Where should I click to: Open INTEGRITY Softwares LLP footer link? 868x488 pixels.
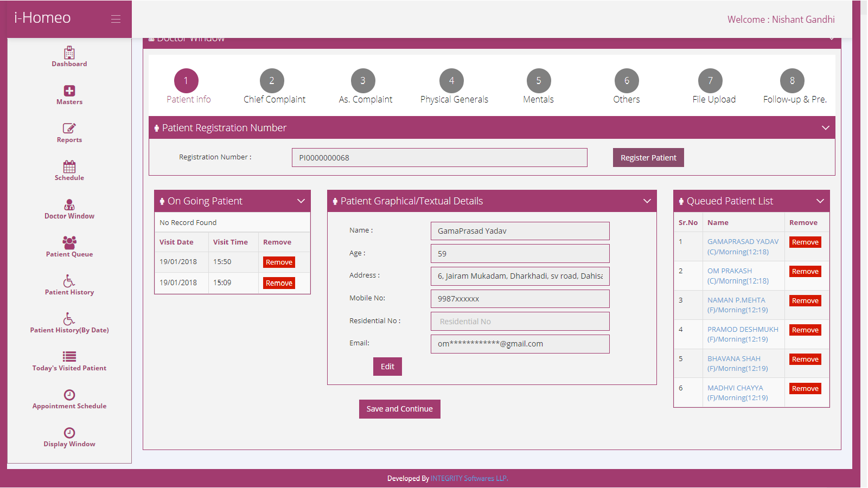469,478
